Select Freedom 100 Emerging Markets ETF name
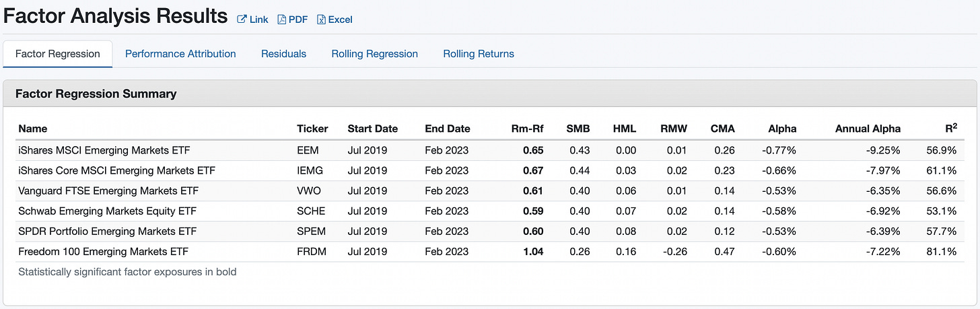Viewport: 980px width, 309px height. [103, 252]
